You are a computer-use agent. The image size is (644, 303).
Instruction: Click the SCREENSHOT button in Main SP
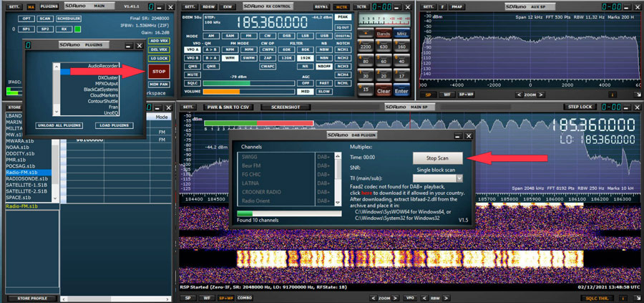[x=286, y=107]
